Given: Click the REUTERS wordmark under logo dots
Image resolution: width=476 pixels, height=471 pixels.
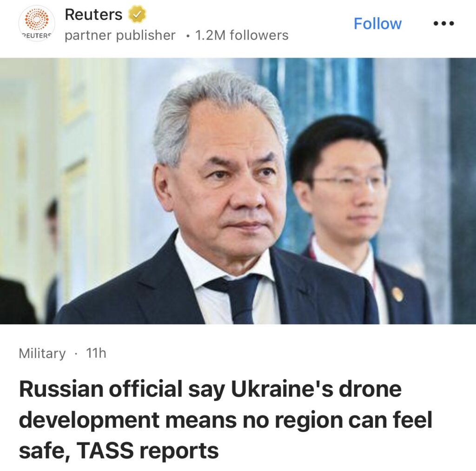Looking at the screenshot, I should pos(36,35).
